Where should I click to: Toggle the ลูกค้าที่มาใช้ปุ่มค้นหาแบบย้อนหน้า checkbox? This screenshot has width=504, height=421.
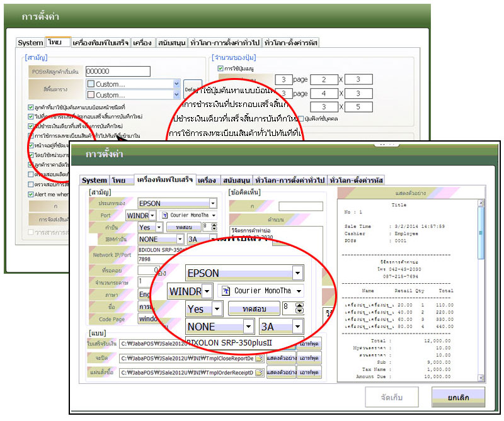(30, 107)
